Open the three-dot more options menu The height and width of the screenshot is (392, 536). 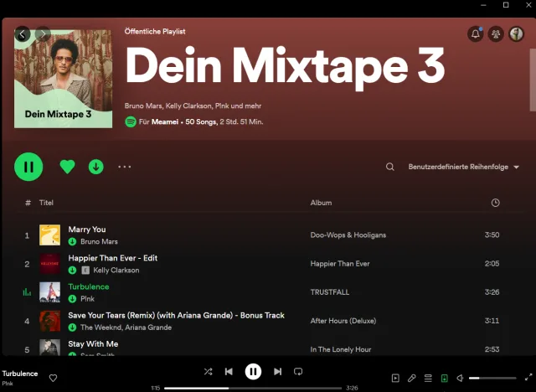[125, 167]
